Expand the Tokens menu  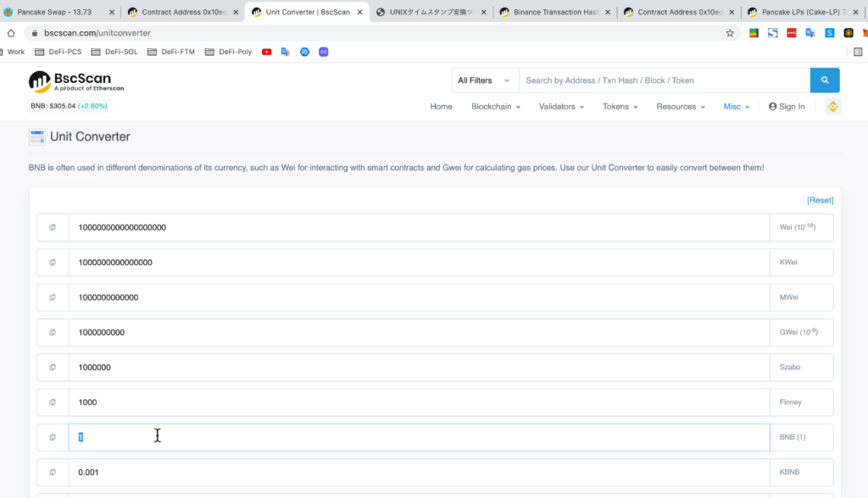coord(620,106)
